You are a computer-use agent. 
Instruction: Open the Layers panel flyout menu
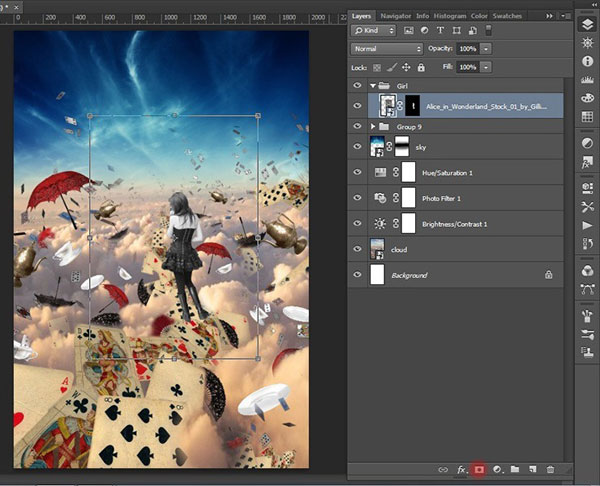(566, 16)
